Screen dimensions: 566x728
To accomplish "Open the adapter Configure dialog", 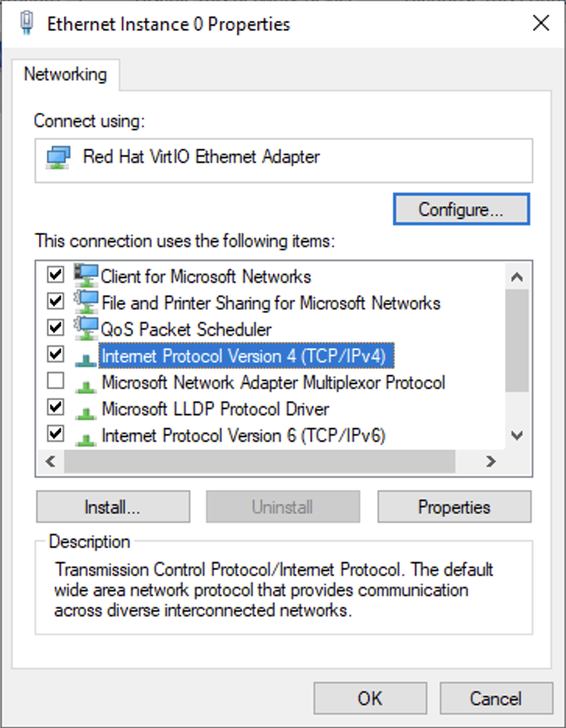I will (x=461, y=209).
